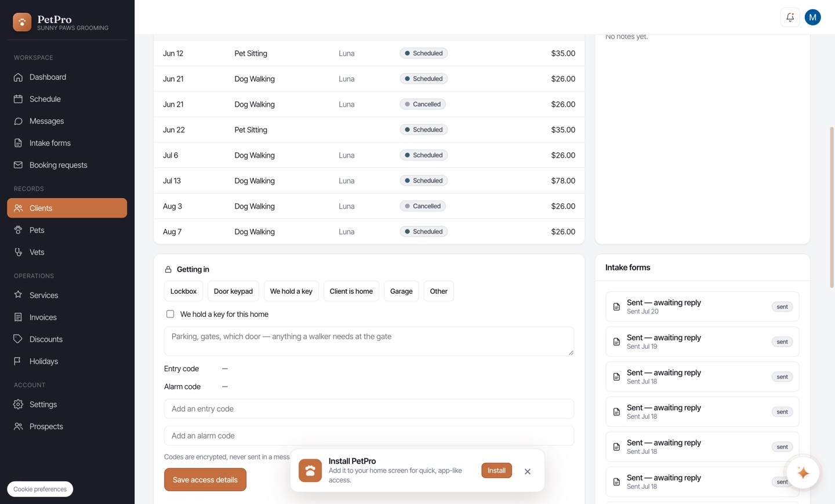
Task: Click the sent badge on Jul 20 form
Action: pyautogui.click(x=782, y=306)
